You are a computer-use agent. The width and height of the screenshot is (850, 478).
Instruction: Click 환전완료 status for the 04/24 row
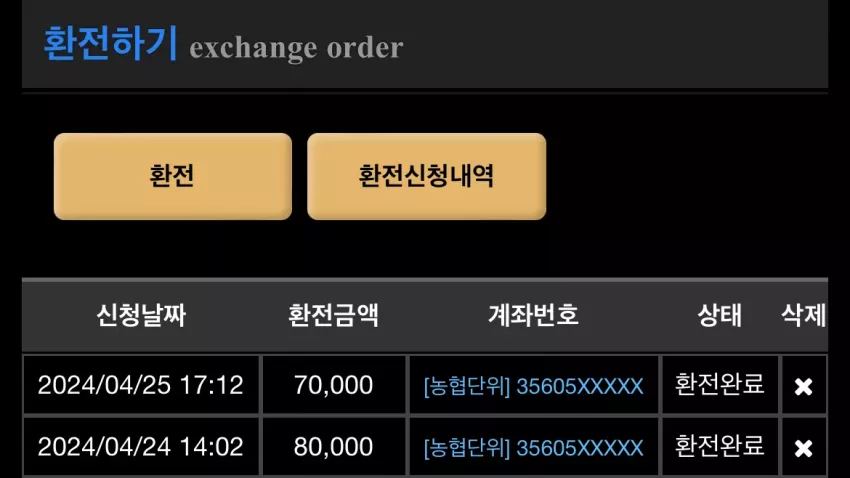pos(719,446)
